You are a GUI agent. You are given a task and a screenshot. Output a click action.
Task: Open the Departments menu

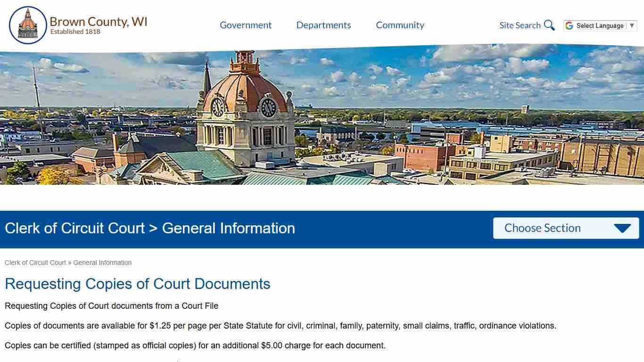[x=323, y=25]
